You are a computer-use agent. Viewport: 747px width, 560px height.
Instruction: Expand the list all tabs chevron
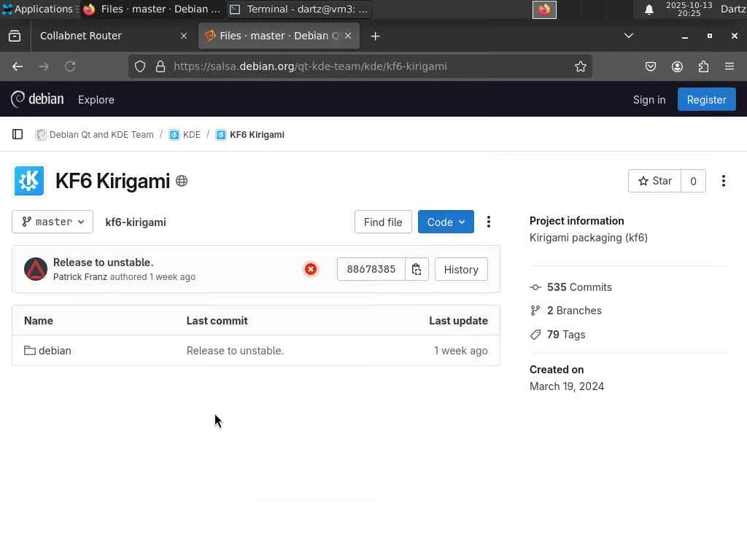point(629,36)
